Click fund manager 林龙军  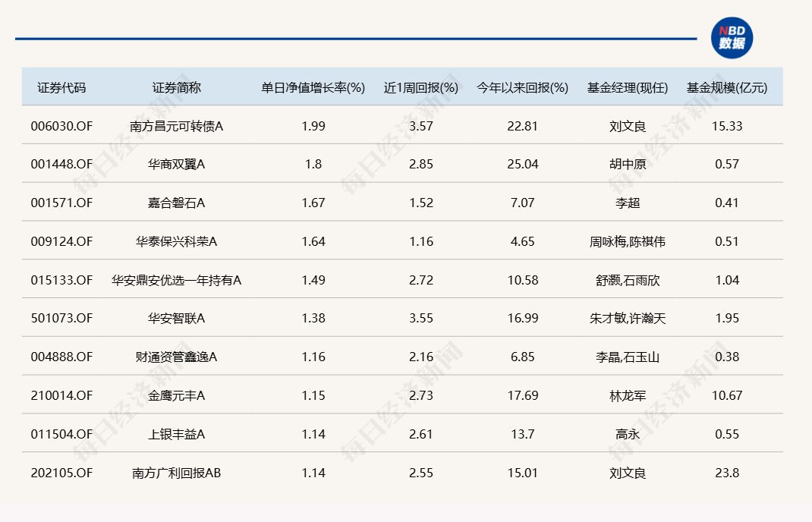(628, 395)
